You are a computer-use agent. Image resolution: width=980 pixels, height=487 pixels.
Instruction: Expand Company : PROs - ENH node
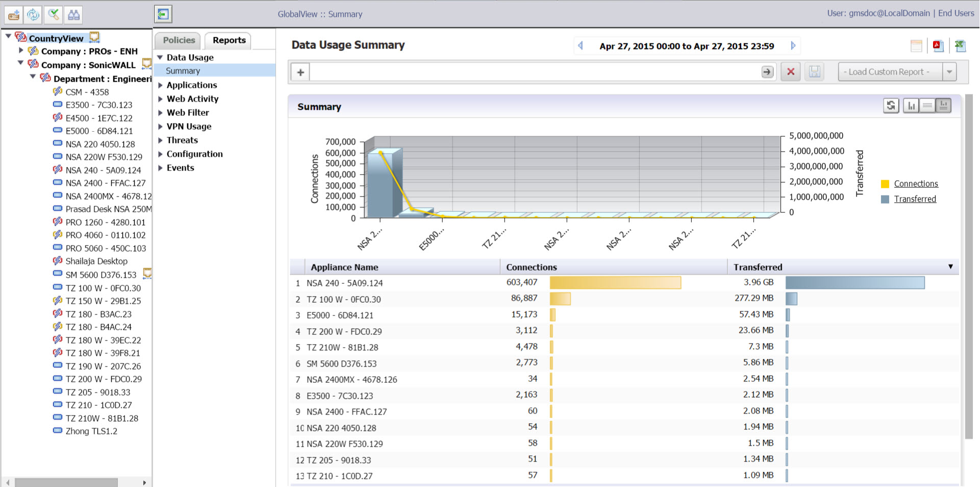tap(21, 50)
